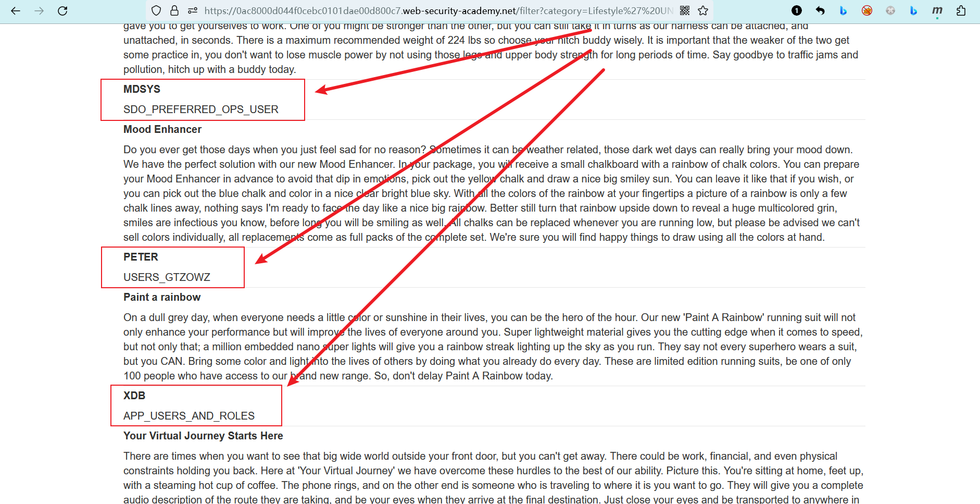
Task: Click the 'Mood Enhancer' product title
Action: point(162,129)
